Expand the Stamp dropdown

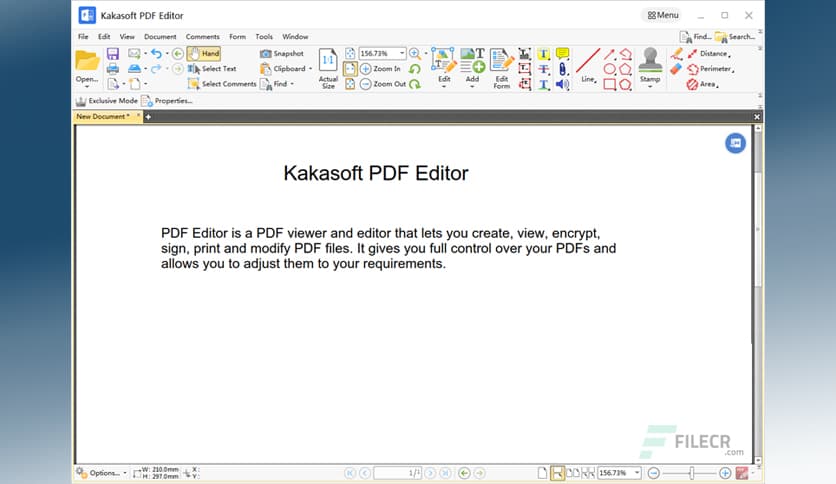pyautogui.click(x=650, y=86)
